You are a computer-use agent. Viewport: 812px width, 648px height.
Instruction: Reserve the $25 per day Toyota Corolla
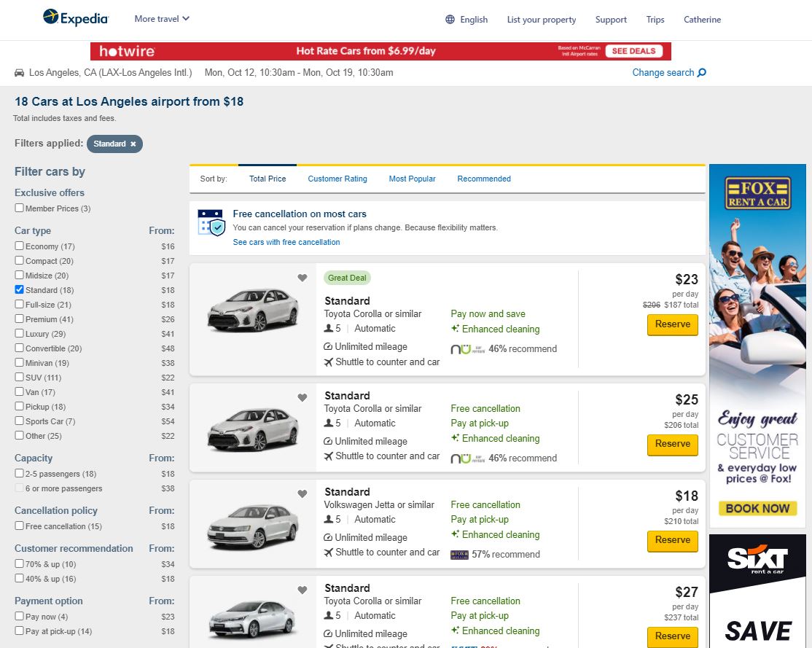(x=672, y=445)
